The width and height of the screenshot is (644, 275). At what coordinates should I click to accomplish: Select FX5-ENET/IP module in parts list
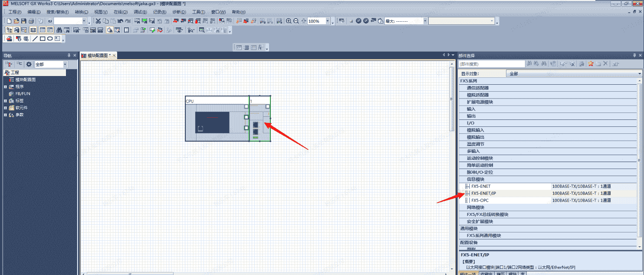pos(483,193)
